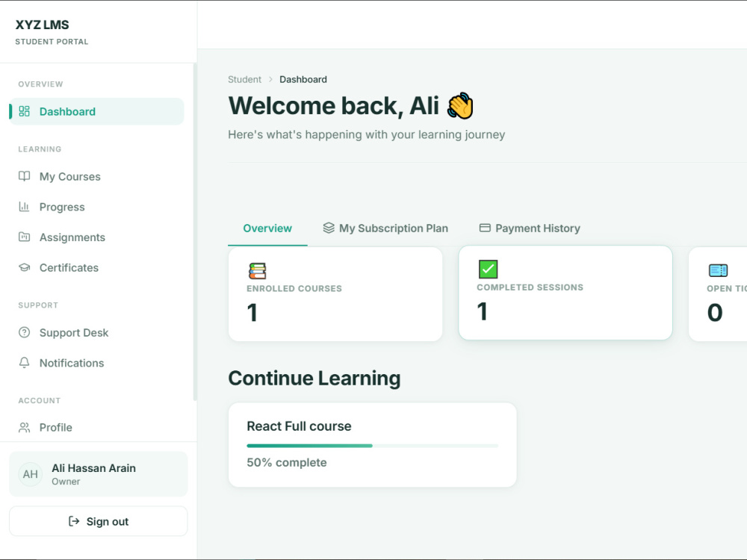Click the sidebar vertical scrollbar
This screenshot has height=560, width=747.
(195, 231)
